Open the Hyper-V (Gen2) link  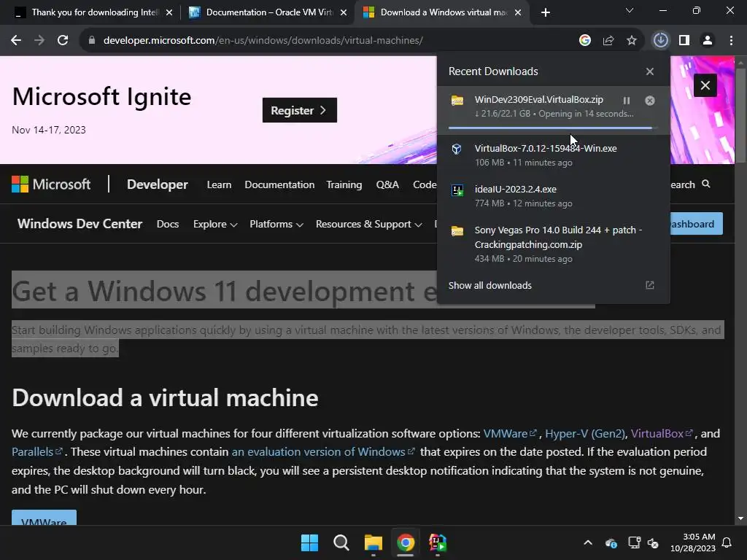584,433
